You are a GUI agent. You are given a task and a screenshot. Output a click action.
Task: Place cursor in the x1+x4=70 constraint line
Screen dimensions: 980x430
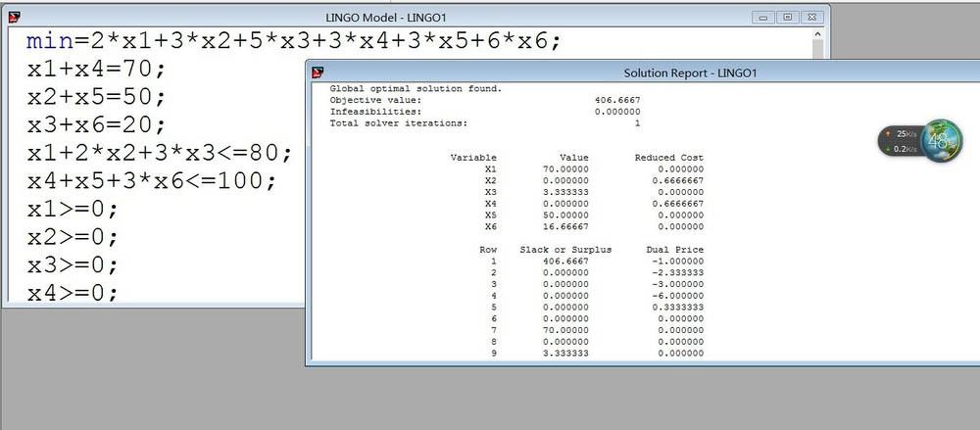[98, 70]
